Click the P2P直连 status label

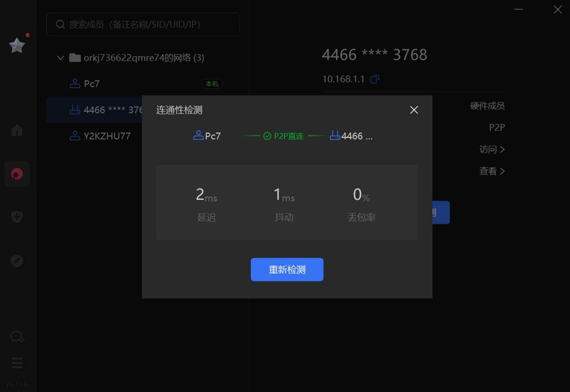(x=284, y=136)
